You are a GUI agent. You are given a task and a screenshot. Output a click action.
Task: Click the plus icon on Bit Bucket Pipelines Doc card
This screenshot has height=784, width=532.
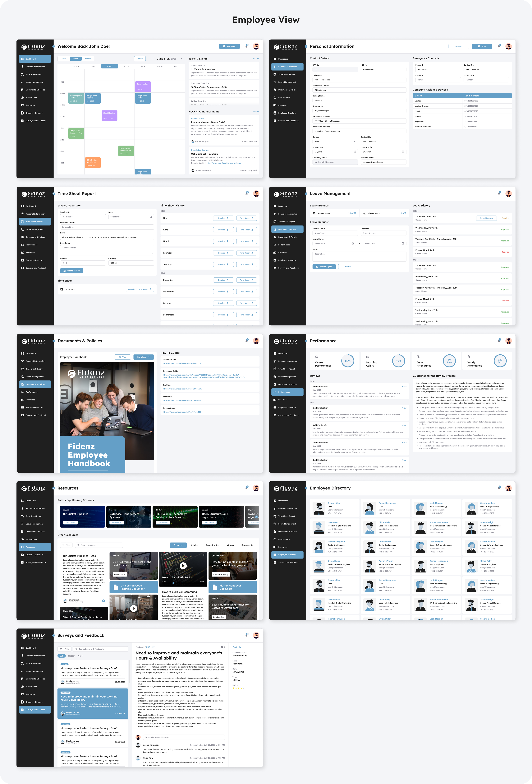(103, 601)
